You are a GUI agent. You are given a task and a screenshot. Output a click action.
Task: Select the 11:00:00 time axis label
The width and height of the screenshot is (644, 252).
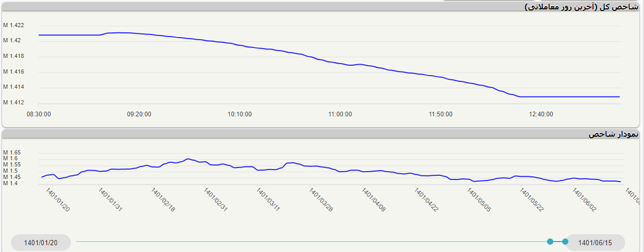pyautogui.click(x=340, y=114)
